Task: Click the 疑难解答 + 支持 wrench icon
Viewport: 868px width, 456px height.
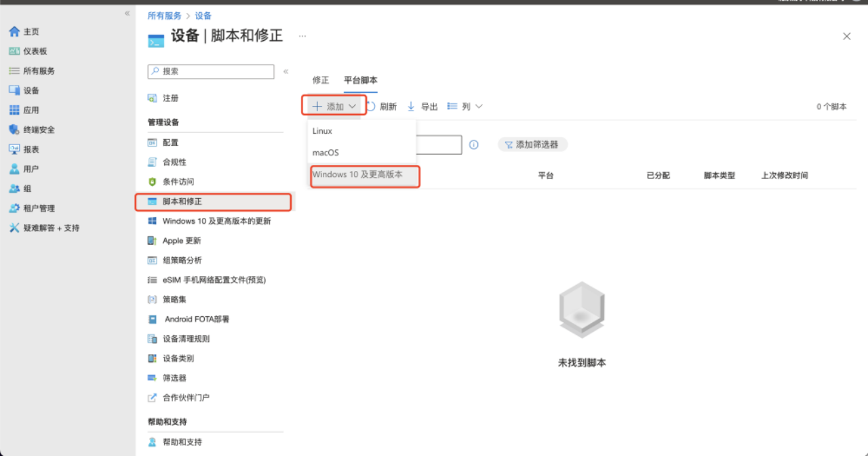Action: (14, 228)
